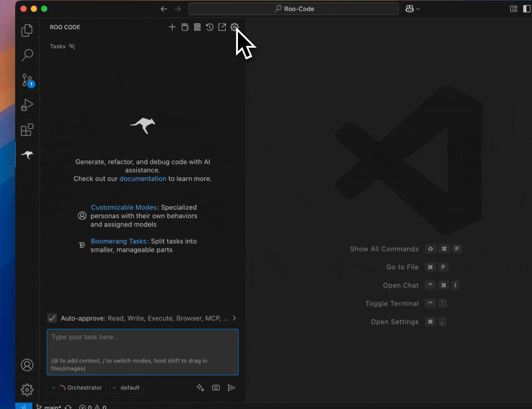Open the Prompts panel in Roo toolbar

tap(185, 27)
